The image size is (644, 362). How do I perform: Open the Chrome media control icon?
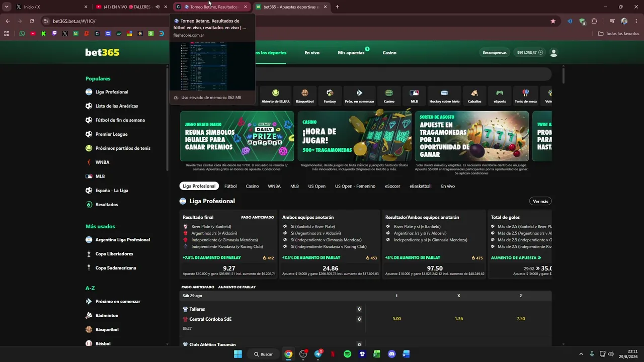coord(612,21)
